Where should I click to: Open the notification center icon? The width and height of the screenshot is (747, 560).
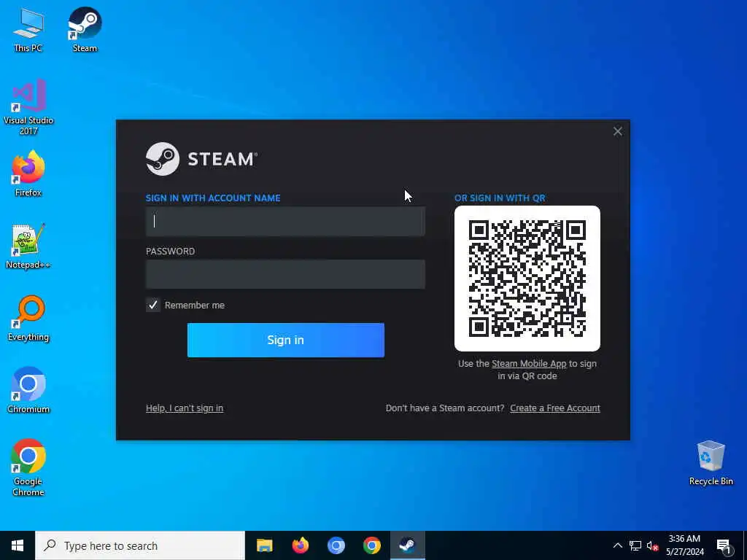point(724,546)
